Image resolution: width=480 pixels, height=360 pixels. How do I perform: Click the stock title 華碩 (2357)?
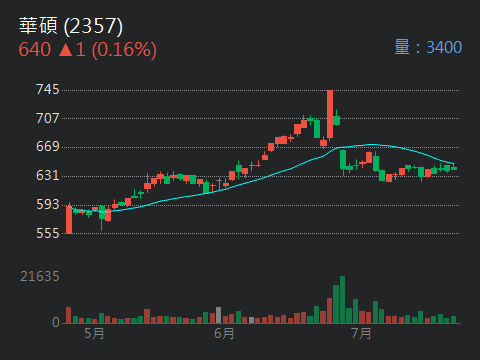tap(71, 26)
